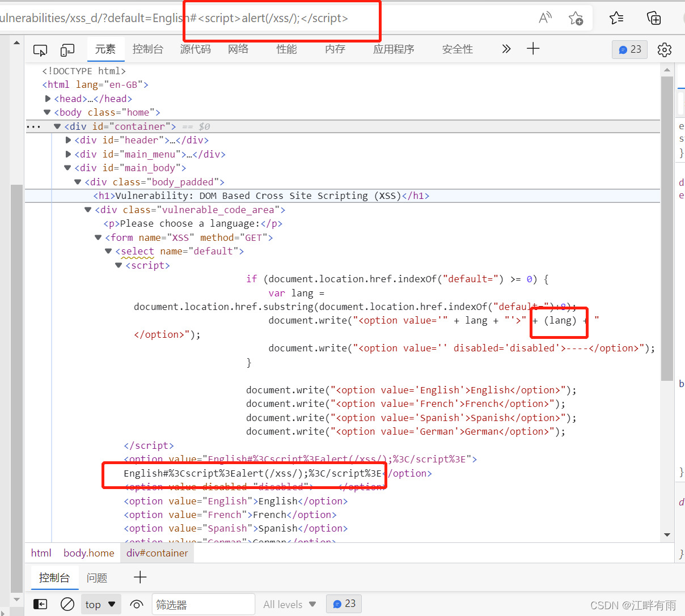Open the 源代码 tab
Image resolution: width=685 pixels, height=616 pixels.
[196, 49]
